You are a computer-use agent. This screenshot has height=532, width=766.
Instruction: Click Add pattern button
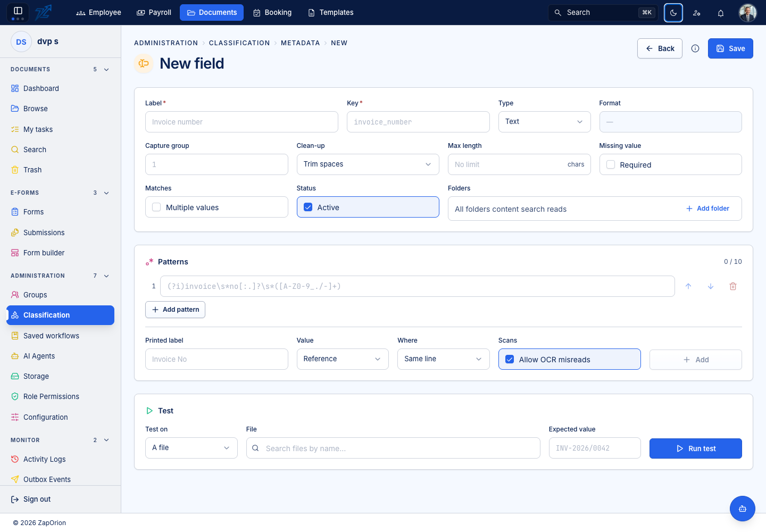175,310
